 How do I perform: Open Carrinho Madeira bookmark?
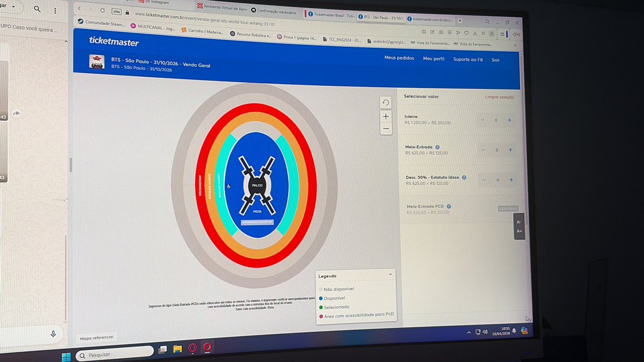tap(202, 31)
